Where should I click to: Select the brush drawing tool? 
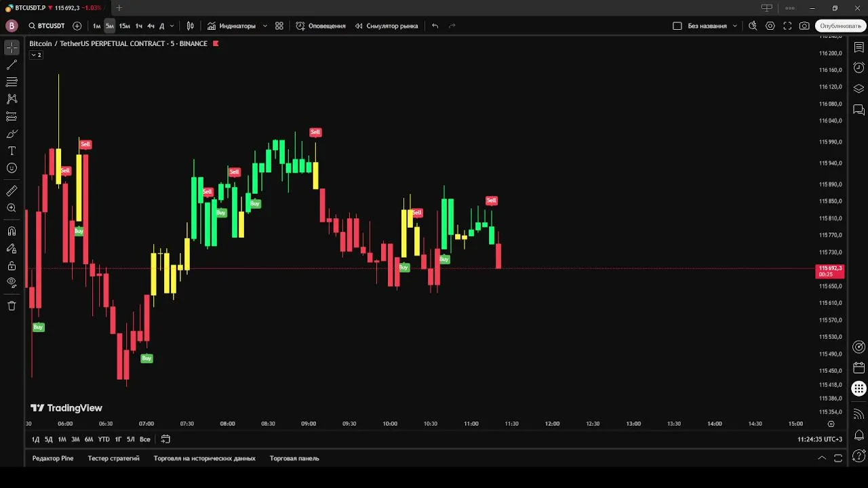click(12, 134)
